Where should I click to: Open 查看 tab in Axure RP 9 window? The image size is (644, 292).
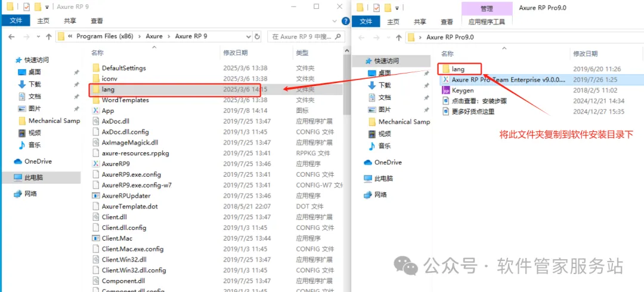tap(97, 20)
